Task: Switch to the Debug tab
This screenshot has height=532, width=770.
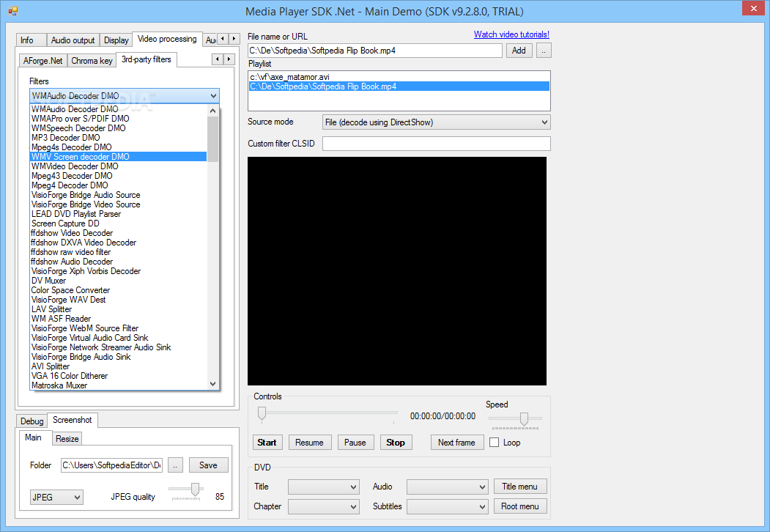Action: [32, 421]
